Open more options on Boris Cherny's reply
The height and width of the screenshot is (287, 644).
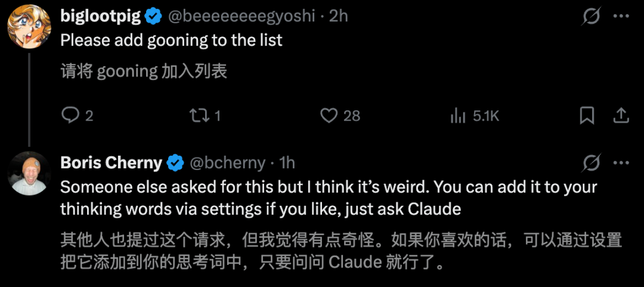point(621,162)
